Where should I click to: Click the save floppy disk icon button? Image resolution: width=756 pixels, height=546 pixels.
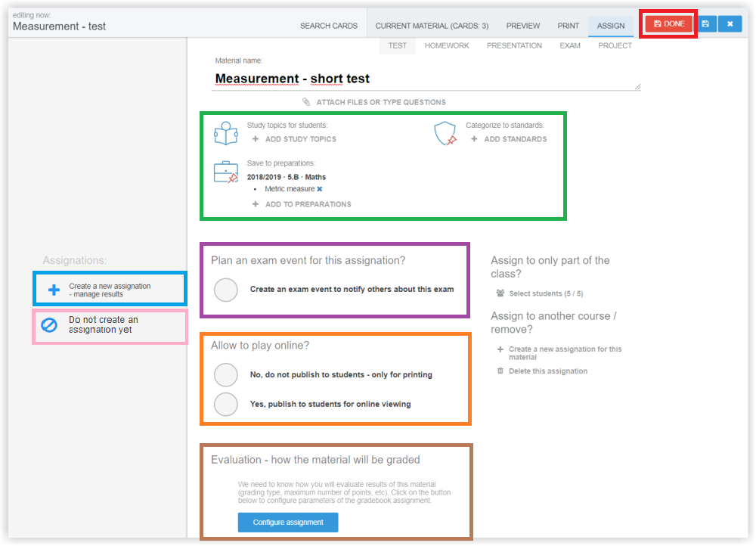[x=705, y=23]
